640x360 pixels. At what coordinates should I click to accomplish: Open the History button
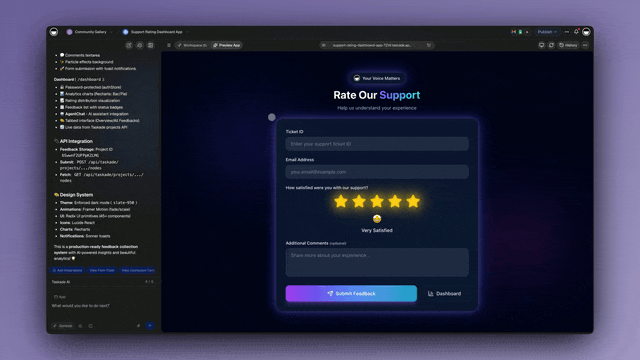[568, 45]
